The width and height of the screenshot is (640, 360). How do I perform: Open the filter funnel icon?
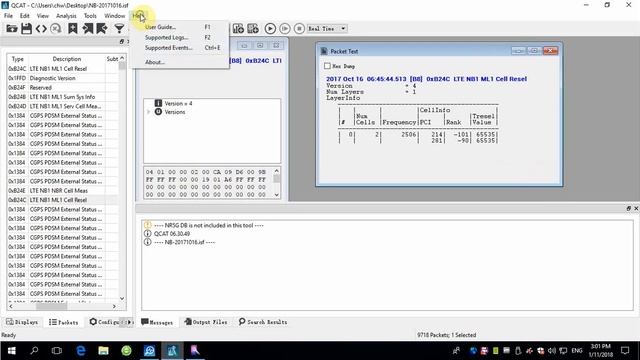(x=119, y=29)
